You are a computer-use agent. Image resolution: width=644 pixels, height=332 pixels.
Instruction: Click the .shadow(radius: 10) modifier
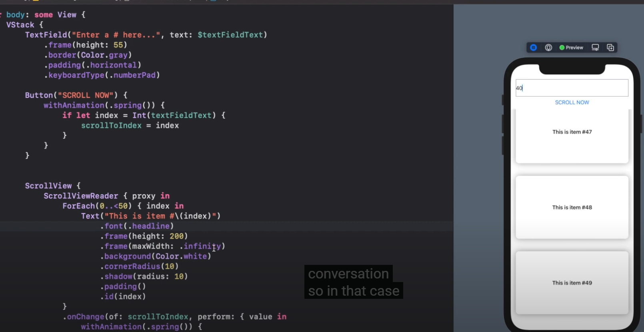pyautogui.click(x=144, y=276)
